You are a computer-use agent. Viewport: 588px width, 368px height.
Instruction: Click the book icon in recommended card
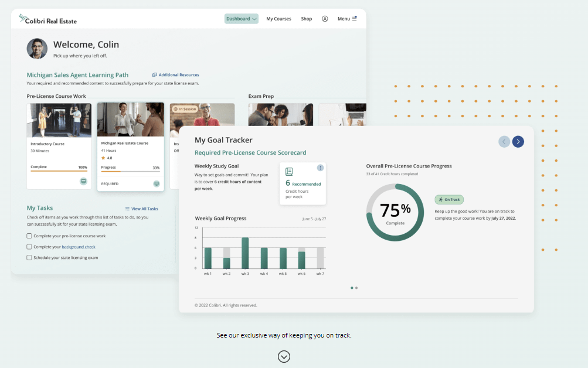pyautogui.click(x=289, y=172)
